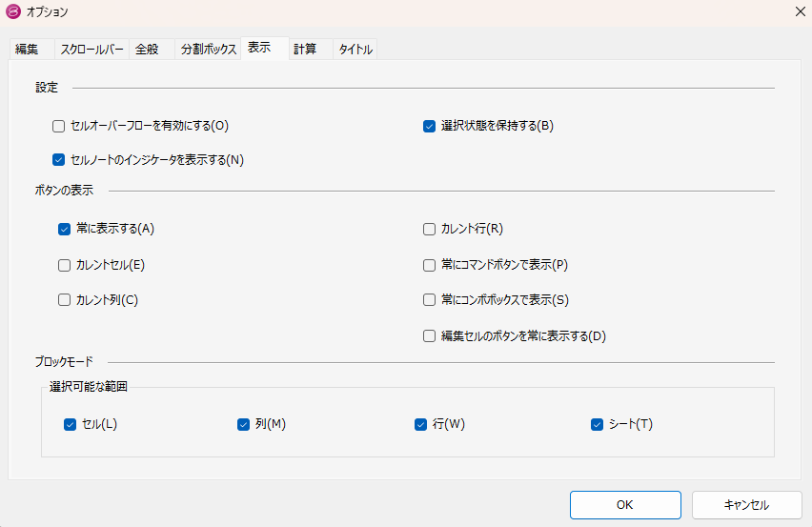
Task: Go to the 分割ボックス tab
Action: [208, 50]
